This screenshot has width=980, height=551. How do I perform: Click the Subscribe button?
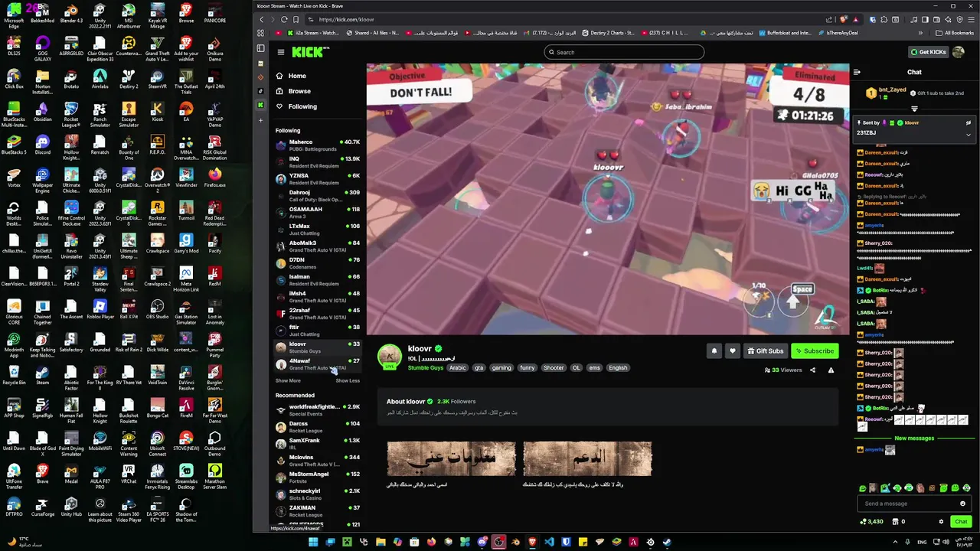click(x=815, y=351)
